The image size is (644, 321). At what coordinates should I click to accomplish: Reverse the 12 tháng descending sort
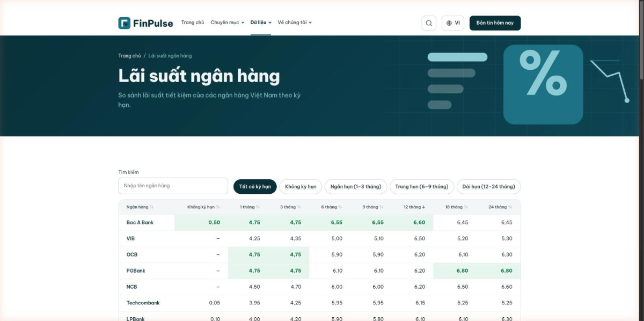414,207
